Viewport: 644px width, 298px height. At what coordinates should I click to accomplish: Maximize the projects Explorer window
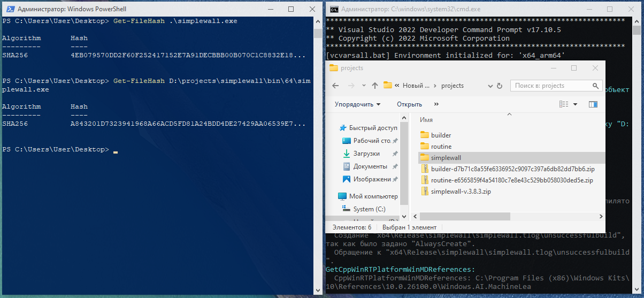point(574,68)
